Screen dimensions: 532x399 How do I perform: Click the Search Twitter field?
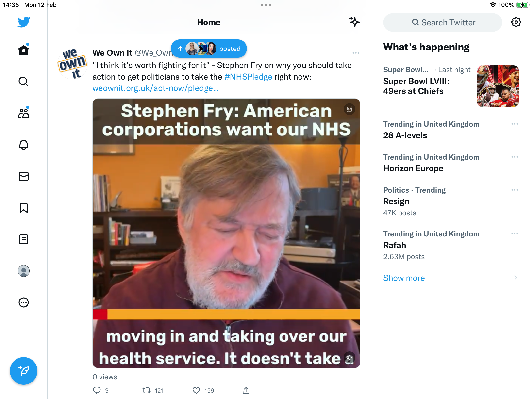tap(443, 22)
